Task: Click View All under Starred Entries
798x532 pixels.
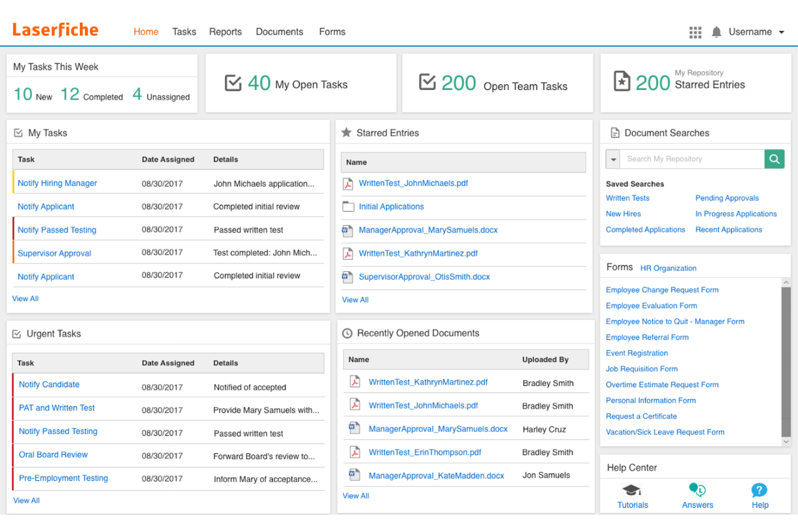Action: click(355, 300)
